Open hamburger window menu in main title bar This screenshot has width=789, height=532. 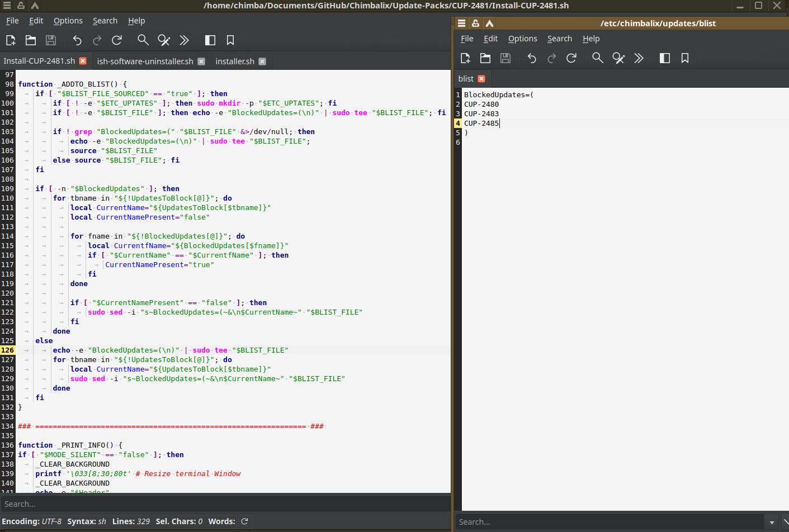pos(7,6)
